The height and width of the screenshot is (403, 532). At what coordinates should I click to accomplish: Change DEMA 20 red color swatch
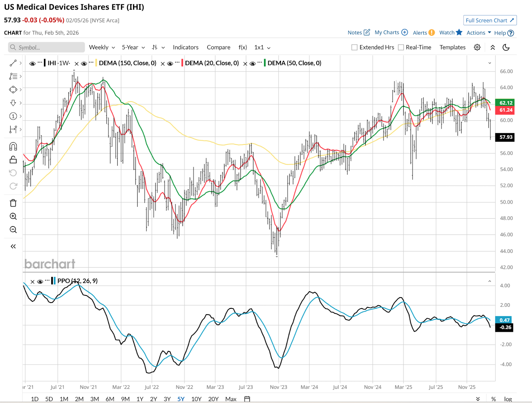coord(182,63)
